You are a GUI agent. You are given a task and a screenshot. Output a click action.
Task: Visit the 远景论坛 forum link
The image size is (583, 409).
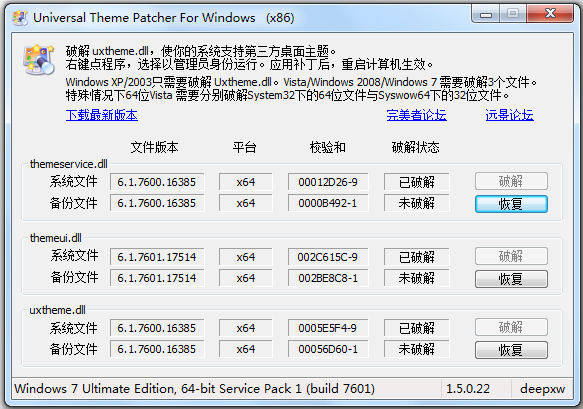pos(509,115)
